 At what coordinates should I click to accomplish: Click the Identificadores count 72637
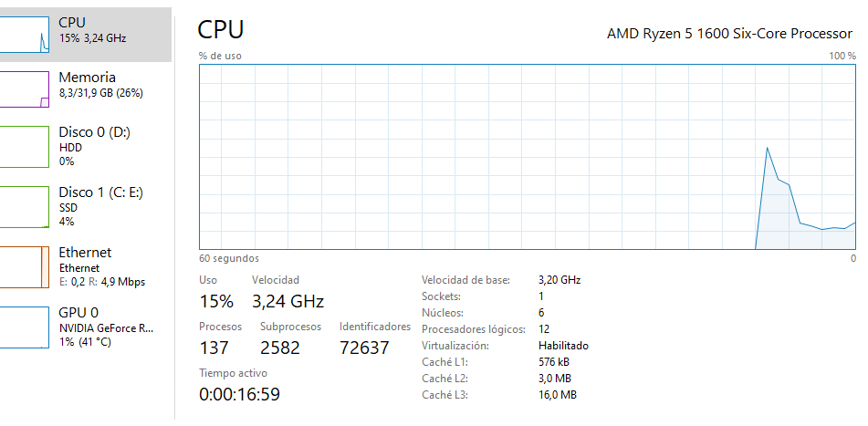364,348
